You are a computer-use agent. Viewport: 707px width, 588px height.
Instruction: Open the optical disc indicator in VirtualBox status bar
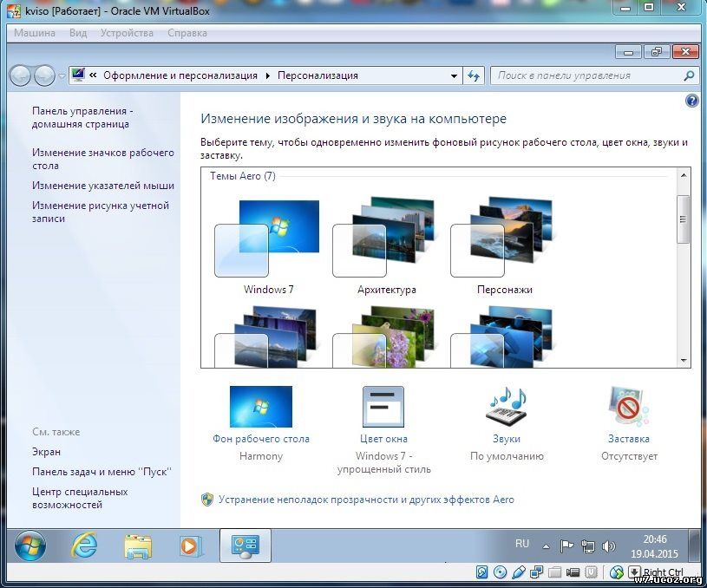coord(500,572)
